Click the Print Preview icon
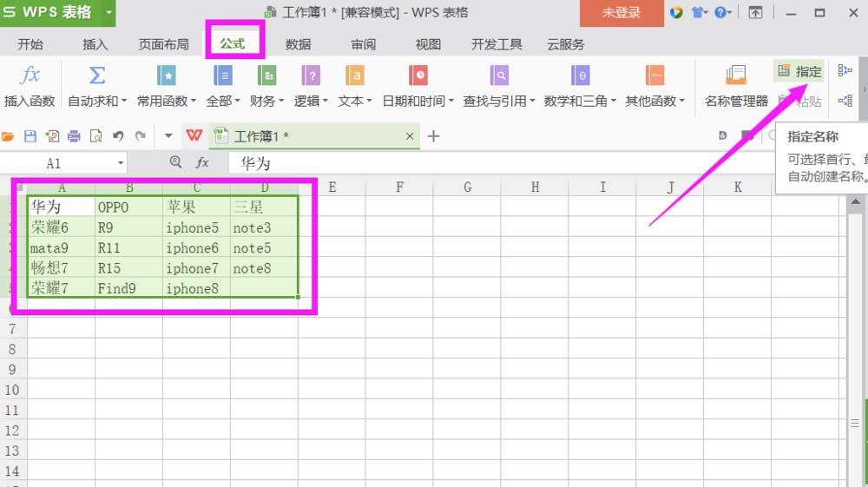 pyautogui.click(x=95, y=136)
